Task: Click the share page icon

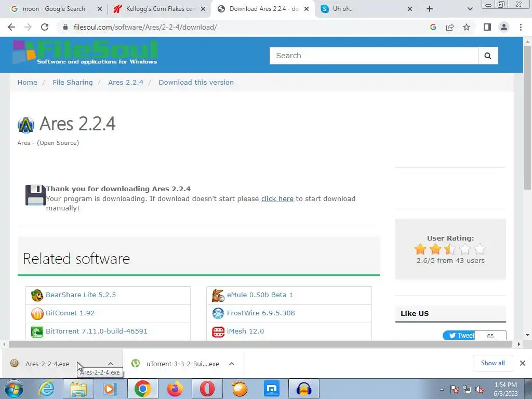Action: point(450,27)
